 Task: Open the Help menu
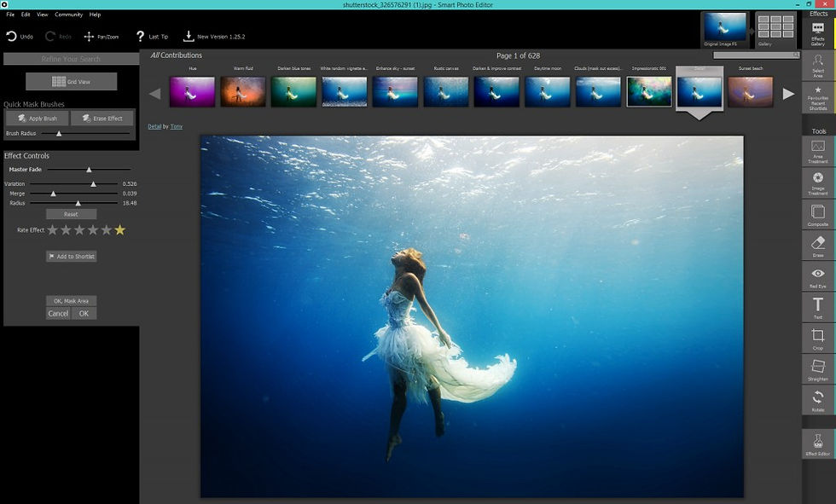[x=95, y=14]
